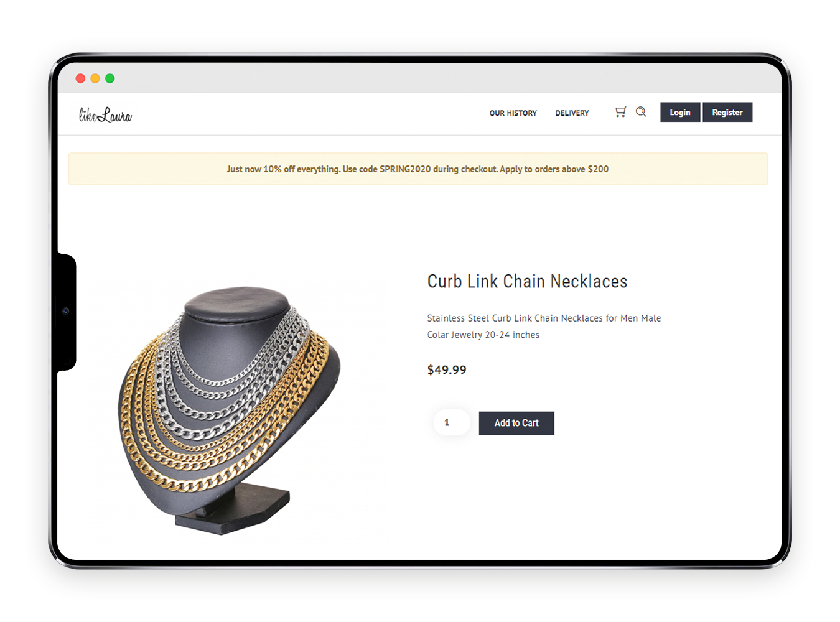Click the Curb Link Chain Necklaces title
Image resolution: width=840 pixels, height=622 pixels.
tap(527, 281)
